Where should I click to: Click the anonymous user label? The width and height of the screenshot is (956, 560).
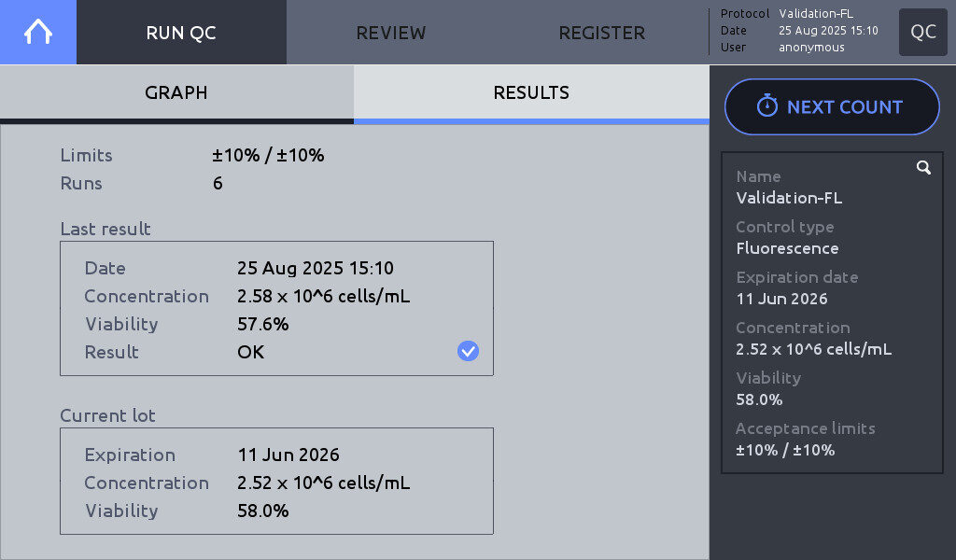(x=811, y=48)
